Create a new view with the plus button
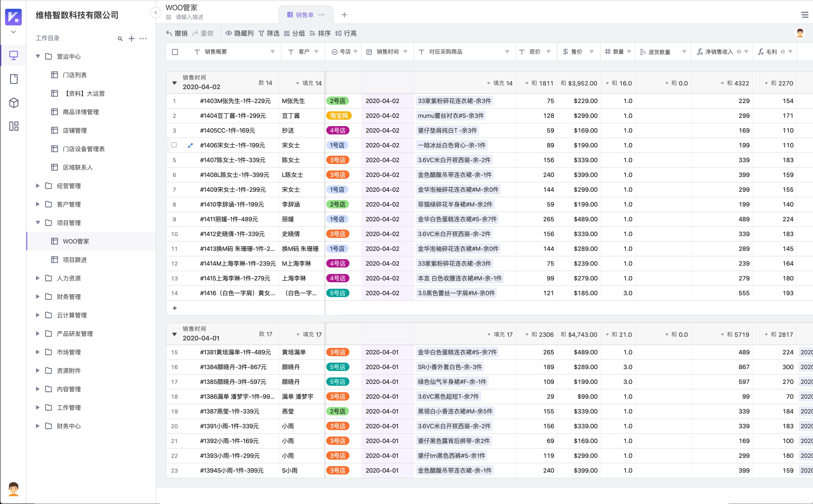 click(345, 15)
